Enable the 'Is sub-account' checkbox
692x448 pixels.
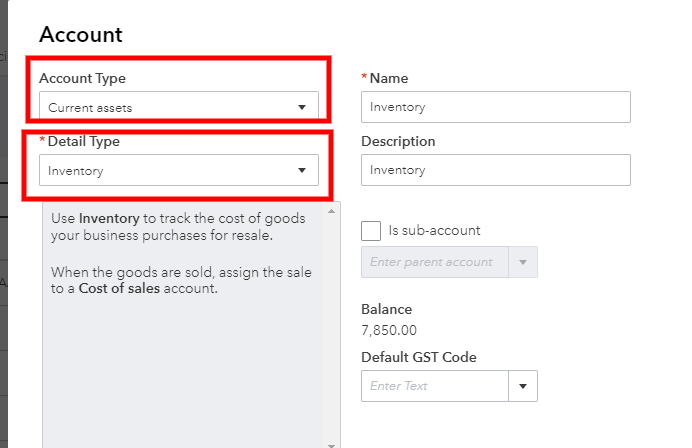(371, 230)
